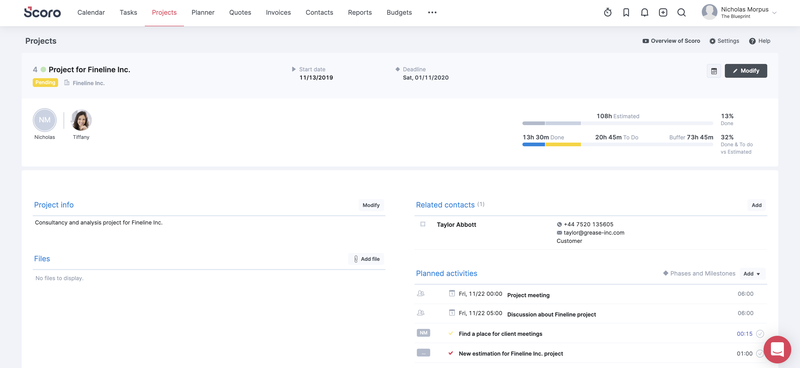Open the bookmarks icon in the header

click(x=626, y=13)
